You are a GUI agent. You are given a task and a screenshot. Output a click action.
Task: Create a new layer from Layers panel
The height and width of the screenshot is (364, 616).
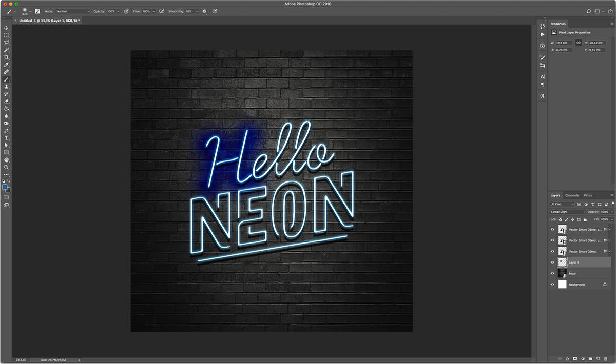(598, 358)
